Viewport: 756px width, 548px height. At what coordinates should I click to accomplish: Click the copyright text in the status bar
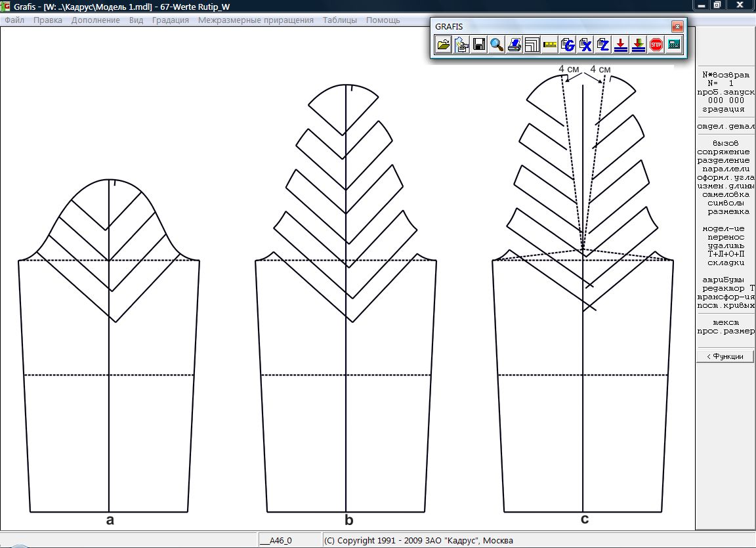(419, 540)
